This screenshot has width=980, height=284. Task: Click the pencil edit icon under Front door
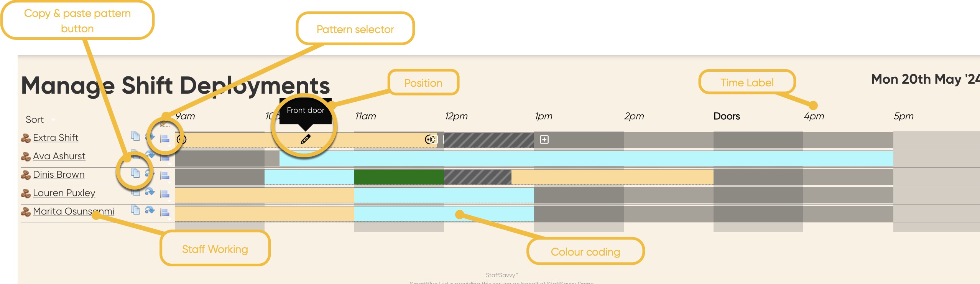point(305,139)
